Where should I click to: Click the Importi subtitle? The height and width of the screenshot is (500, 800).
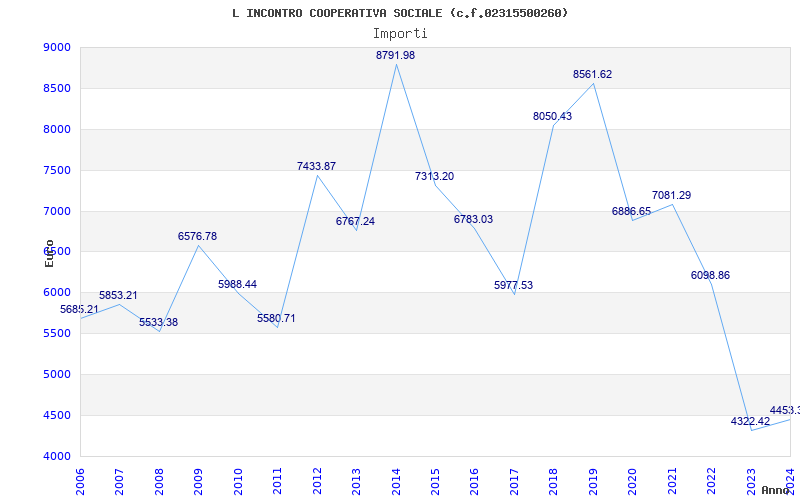[400, 34]
